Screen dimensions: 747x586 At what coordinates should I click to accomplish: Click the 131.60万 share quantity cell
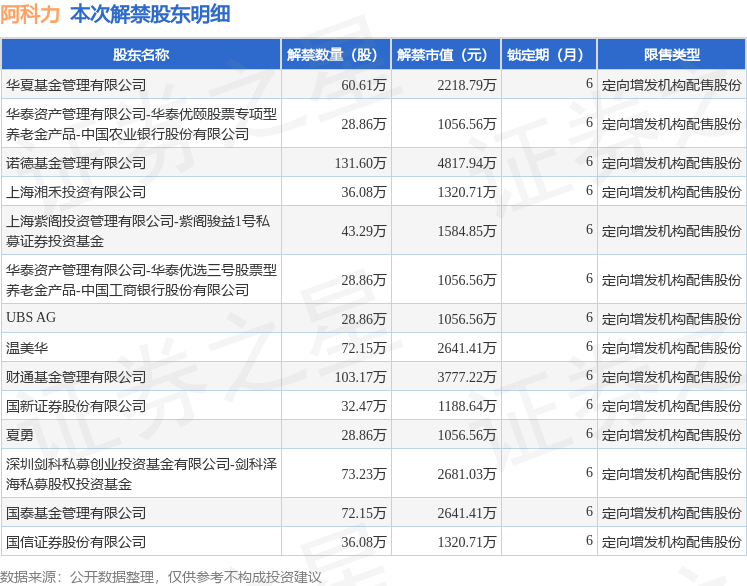[x=360, y=163]
